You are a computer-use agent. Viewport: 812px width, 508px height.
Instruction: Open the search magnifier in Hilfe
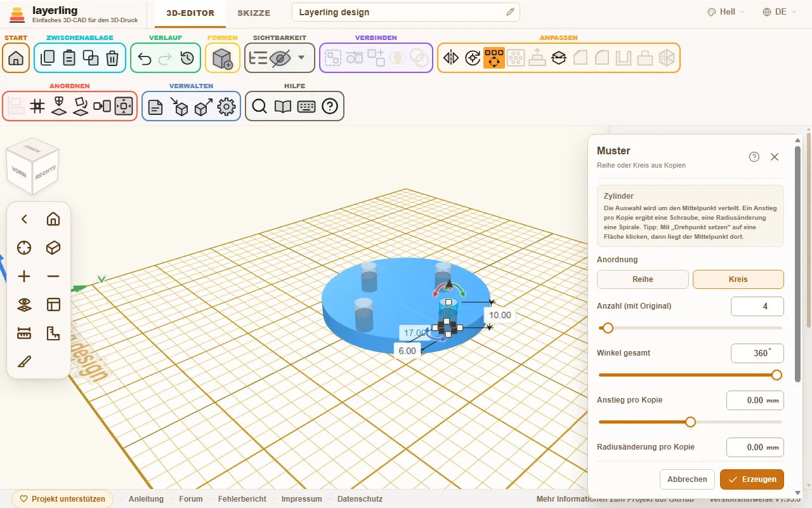[x=259, y=107]
